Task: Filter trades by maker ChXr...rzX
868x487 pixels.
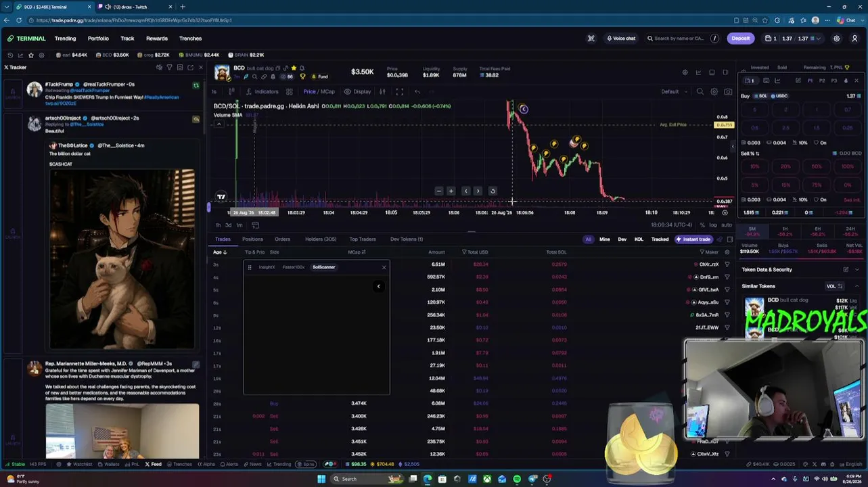Action: pyautogui.click(x=727, y=264)
